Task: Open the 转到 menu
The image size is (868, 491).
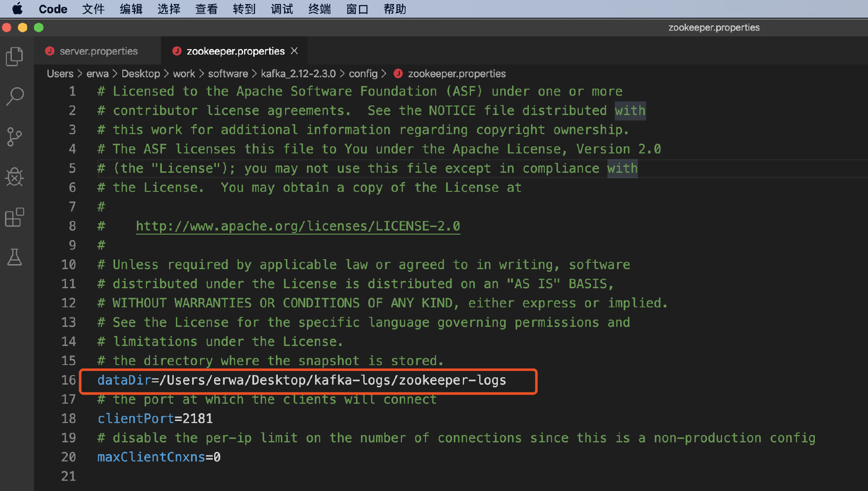Action: (244, 9)
